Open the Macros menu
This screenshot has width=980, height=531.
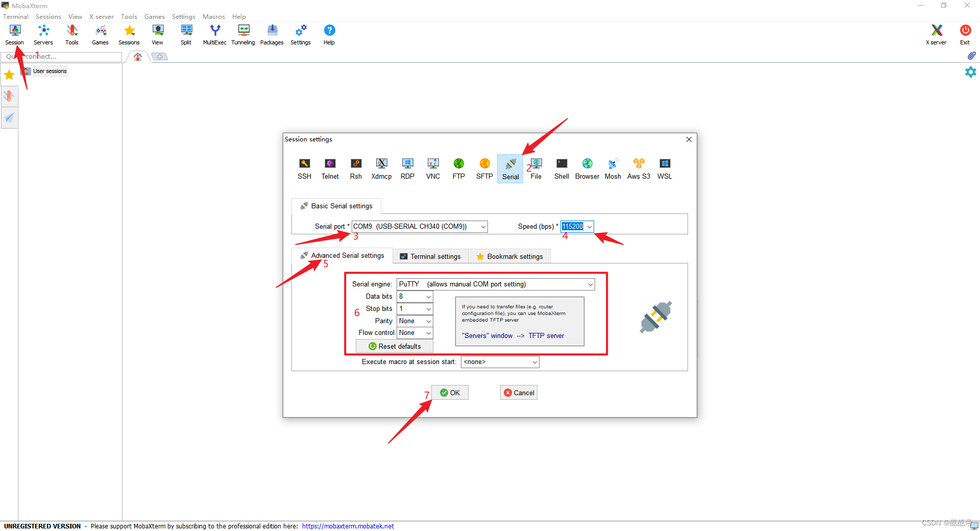point(214,16)
